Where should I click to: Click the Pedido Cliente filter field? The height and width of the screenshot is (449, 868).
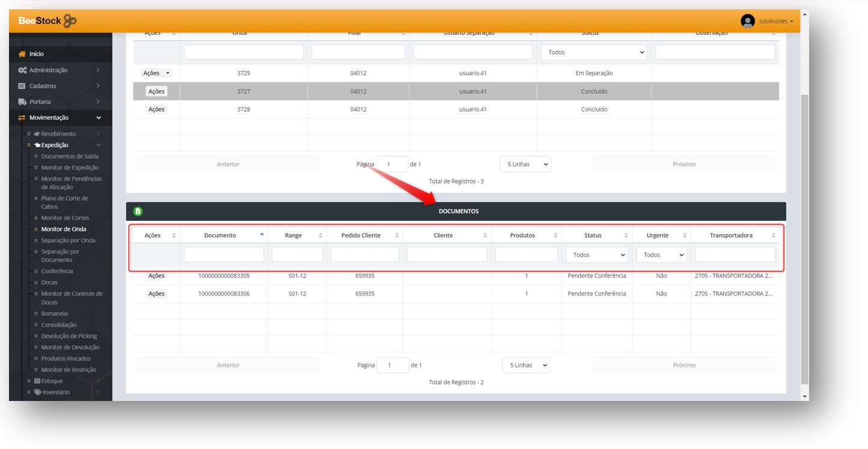point(364,255)
